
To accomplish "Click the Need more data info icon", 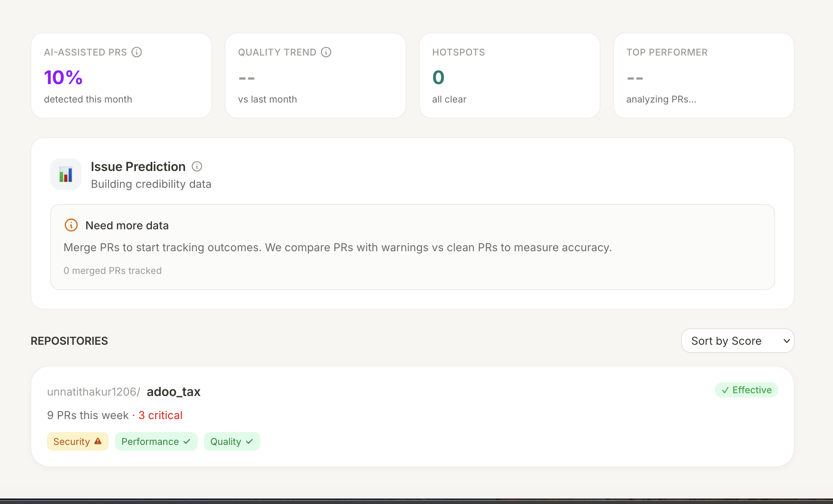I will [x=71, y=225].
